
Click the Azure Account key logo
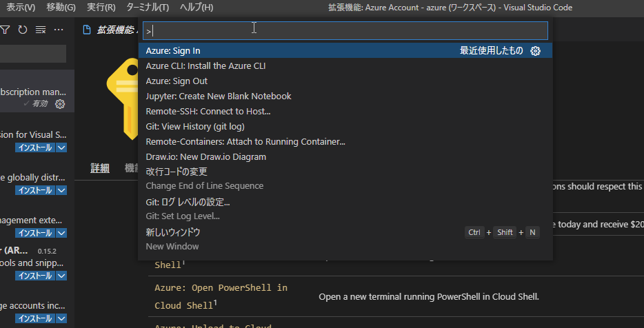[122, 99]
